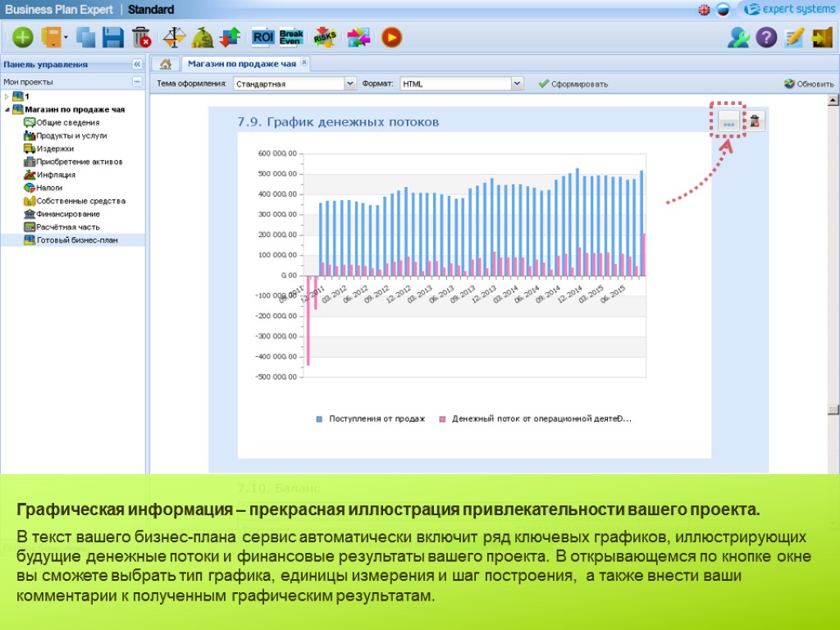840x630 pixels.
Task: Expand project 1 tree node
Action: (x=7, y=97)
